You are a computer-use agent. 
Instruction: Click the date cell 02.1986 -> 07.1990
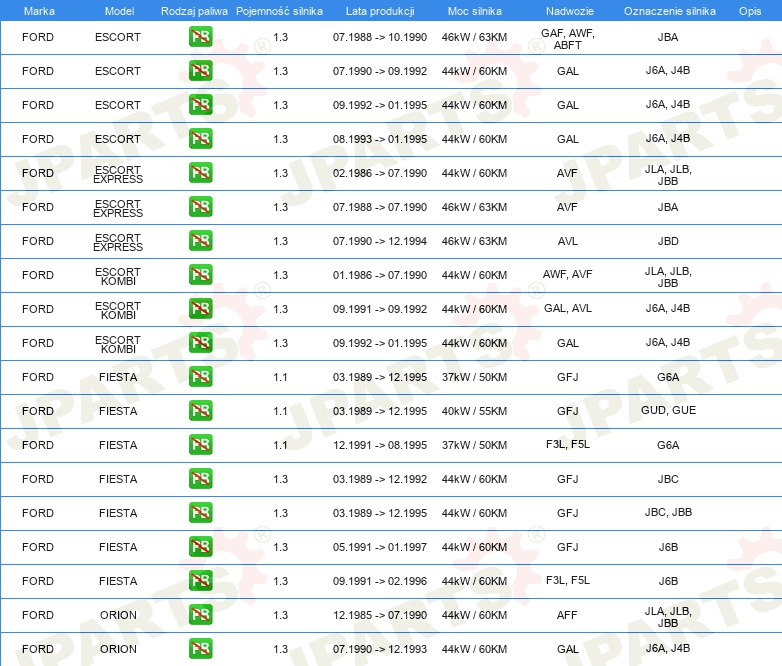[x=380, y=173]
